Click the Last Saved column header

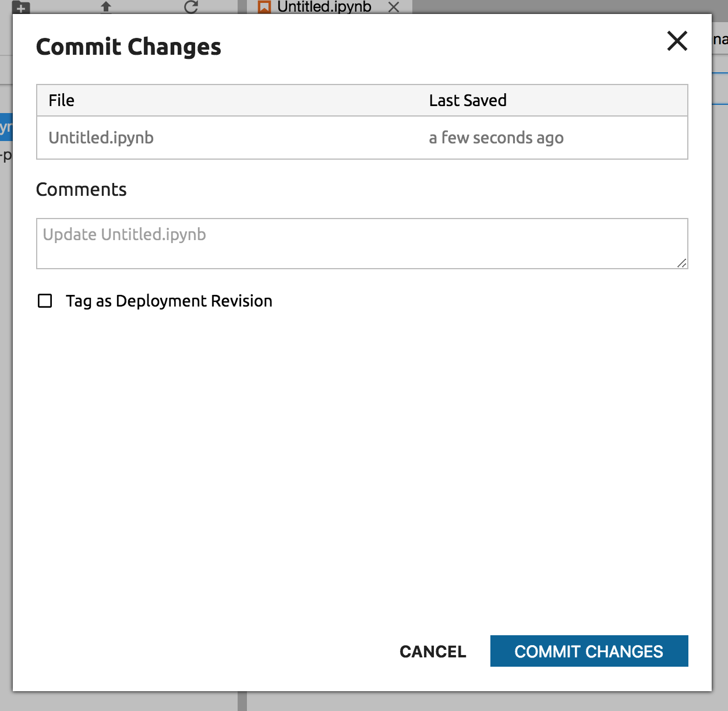click(x=468, y=100)
